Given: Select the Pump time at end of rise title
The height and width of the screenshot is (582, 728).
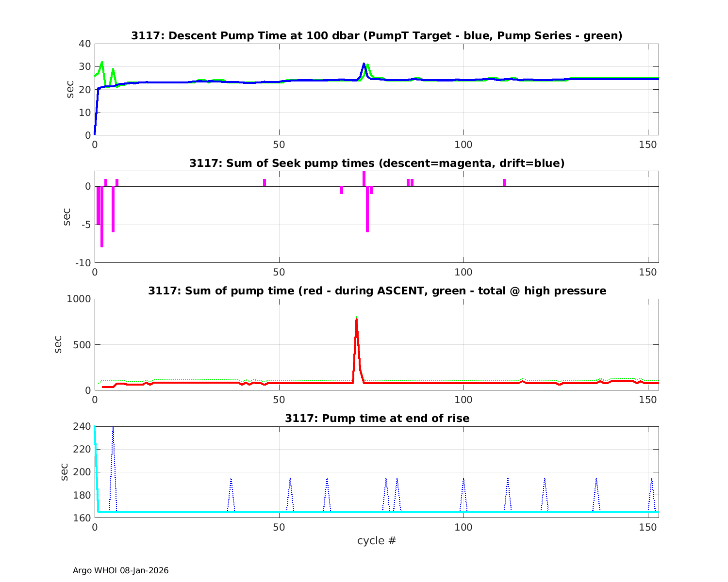Looking at the screenshot, I should click(377, 418).
